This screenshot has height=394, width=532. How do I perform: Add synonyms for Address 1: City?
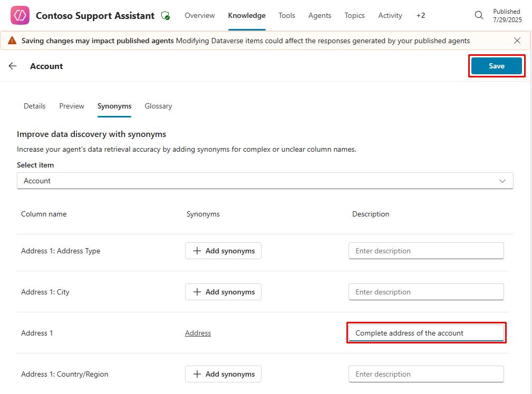tap(223, 292)
